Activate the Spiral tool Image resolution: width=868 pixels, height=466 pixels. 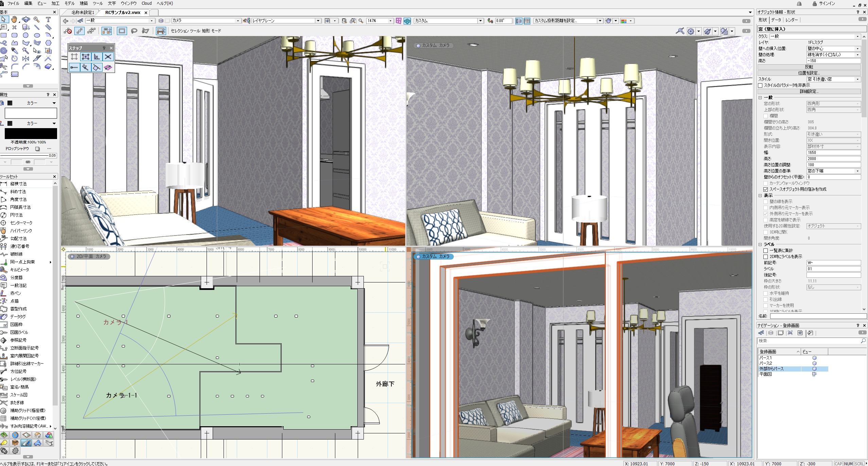pyautogui.click(x=4, y=51)
